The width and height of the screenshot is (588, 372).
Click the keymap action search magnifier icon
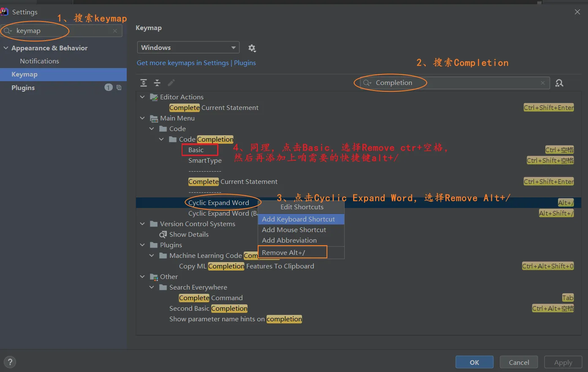click(367, 83)
